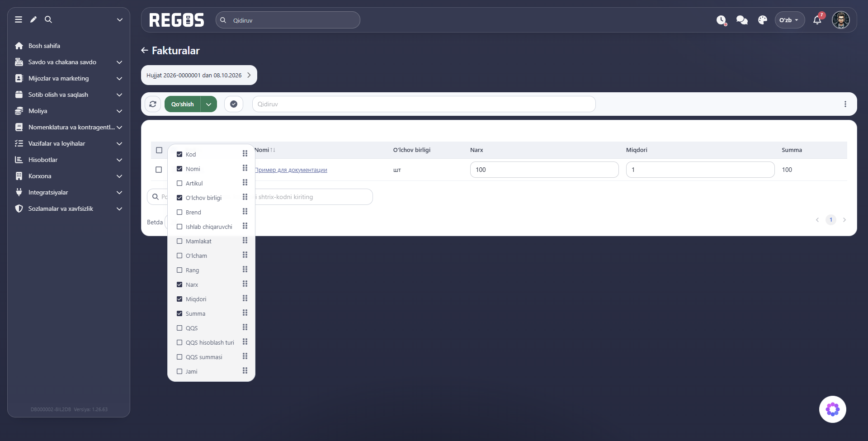Image resolution: width=868 pixels, height=441 pixels.
Task: Enable the Brend column checkbox
Action: [x=179, y=212]
